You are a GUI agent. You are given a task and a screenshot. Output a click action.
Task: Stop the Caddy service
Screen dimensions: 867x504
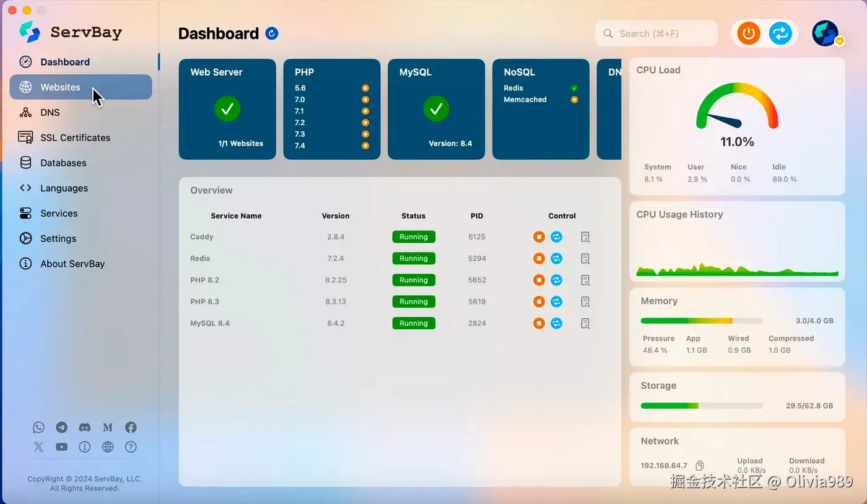point(539,237)
